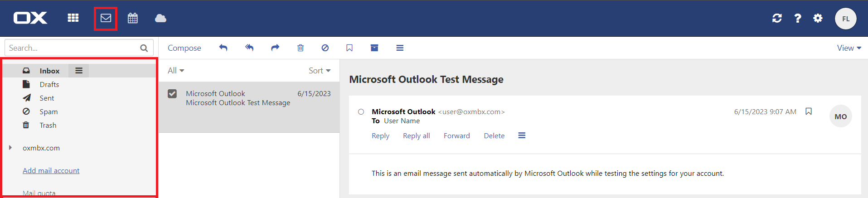Open the Calendar app icon
Screen dimensions: 868x198
pos(132,18)
